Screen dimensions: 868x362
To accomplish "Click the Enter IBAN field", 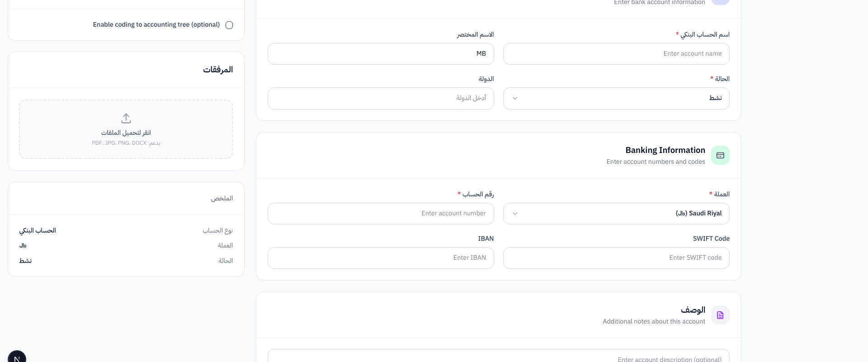I will [381, 257].
